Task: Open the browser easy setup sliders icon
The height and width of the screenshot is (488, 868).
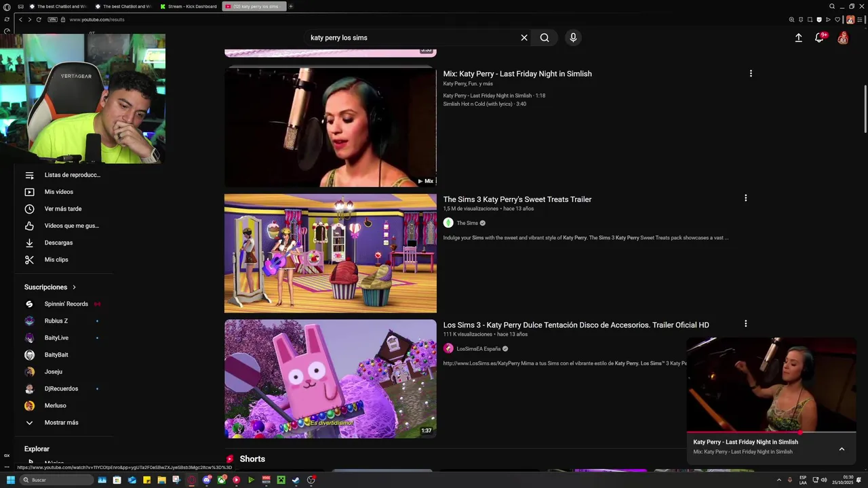Action: [x=859, y=20]
